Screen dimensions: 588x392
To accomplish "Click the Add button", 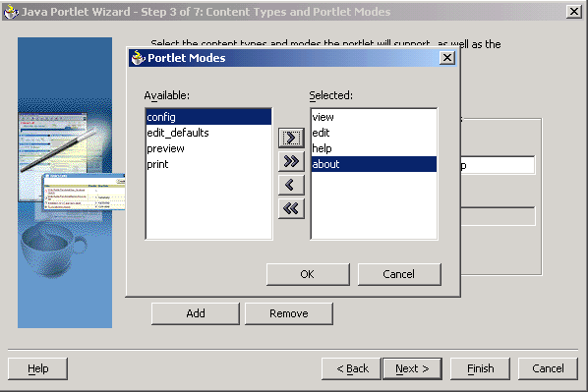I will click(196, 313).
